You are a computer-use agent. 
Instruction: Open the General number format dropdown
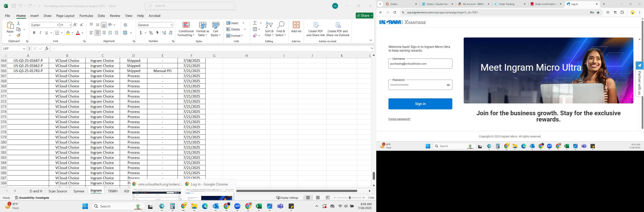[x=172, y=25]
